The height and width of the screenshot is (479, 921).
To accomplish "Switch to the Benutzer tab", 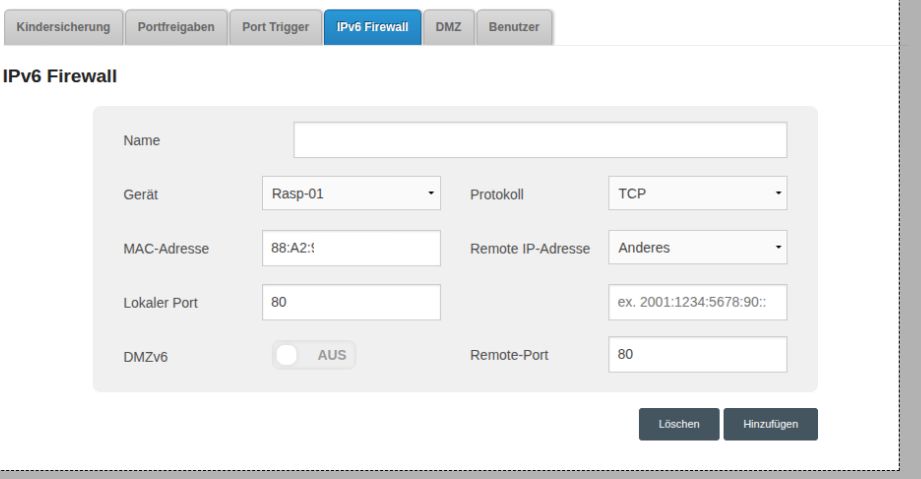I will pos(514,28).
